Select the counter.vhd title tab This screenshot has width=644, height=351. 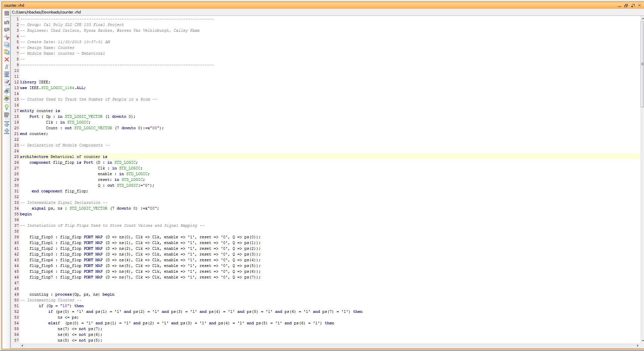coord(14,5)
